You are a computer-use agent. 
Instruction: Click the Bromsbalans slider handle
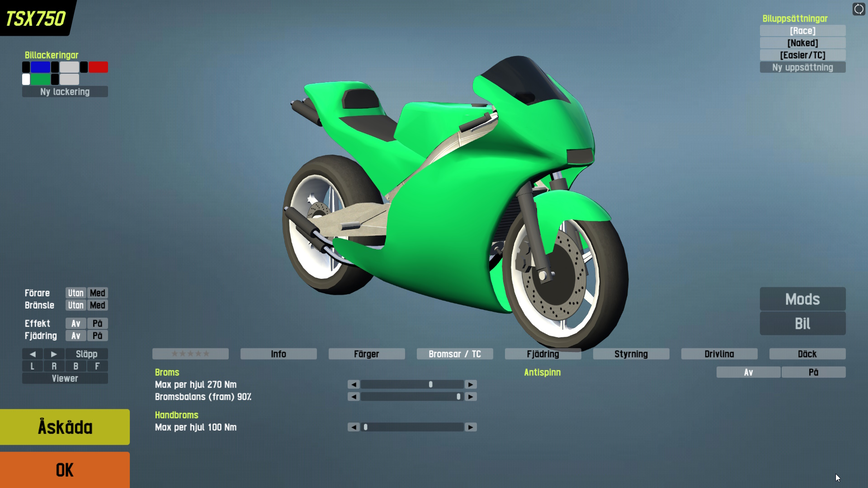point(458,397)
